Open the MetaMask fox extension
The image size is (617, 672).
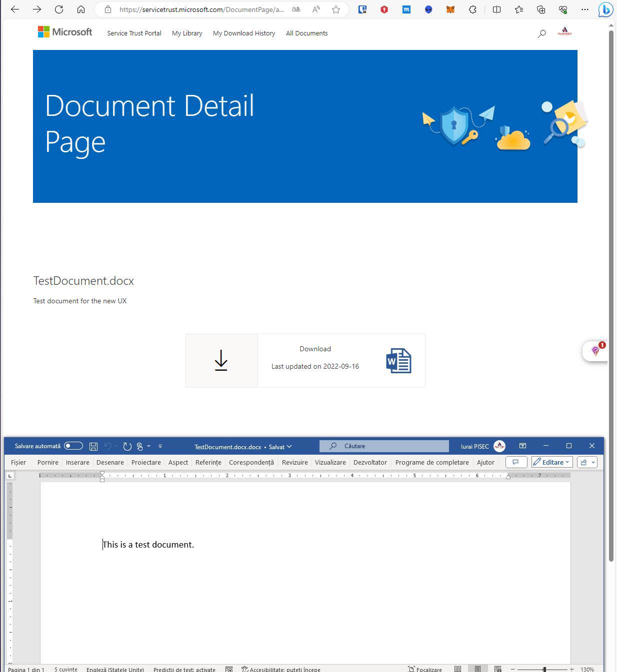coord(450,9)
